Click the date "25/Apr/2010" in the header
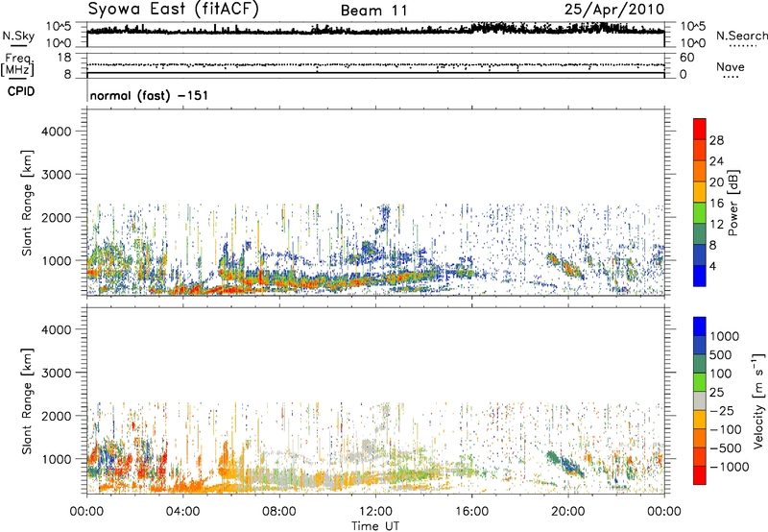 [x=614, y=10]
